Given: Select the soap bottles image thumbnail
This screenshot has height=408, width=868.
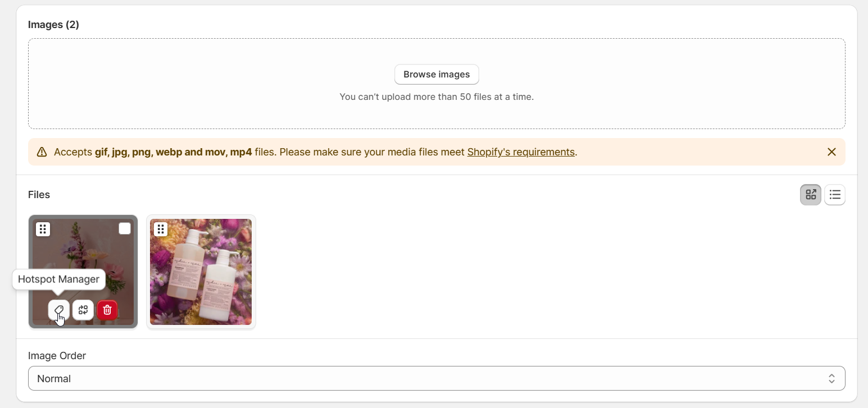Looking at the screenshot, I should click(201, 272).
